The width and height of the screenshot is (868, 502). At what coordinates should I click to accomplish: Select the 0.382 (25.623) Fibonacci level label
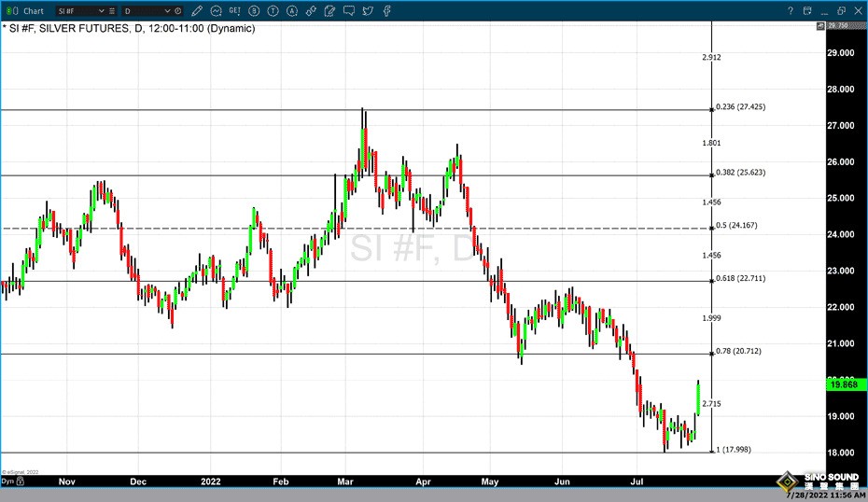coord(741,172)
